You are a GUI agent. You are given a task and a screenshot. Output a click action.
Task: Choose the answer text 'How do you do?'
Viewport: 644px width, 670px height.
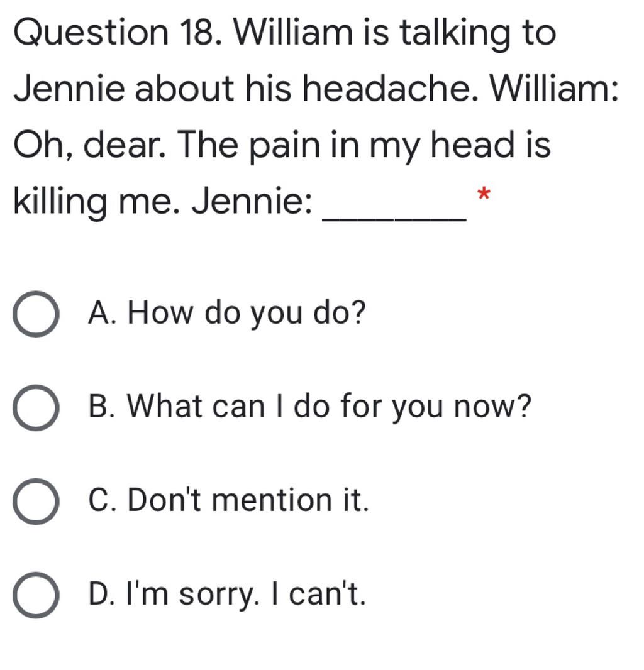tap(247, 314)
